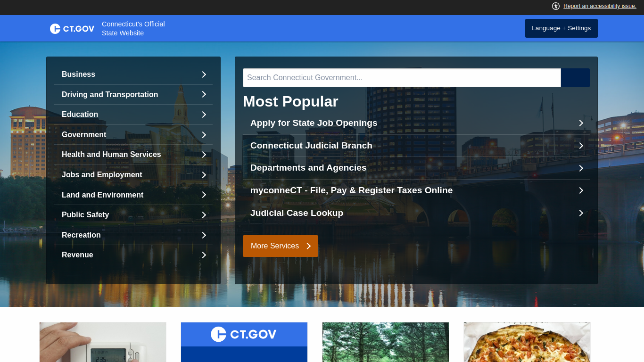
Task: Open the Recreation menu item
Action: (x=133, y=235)
